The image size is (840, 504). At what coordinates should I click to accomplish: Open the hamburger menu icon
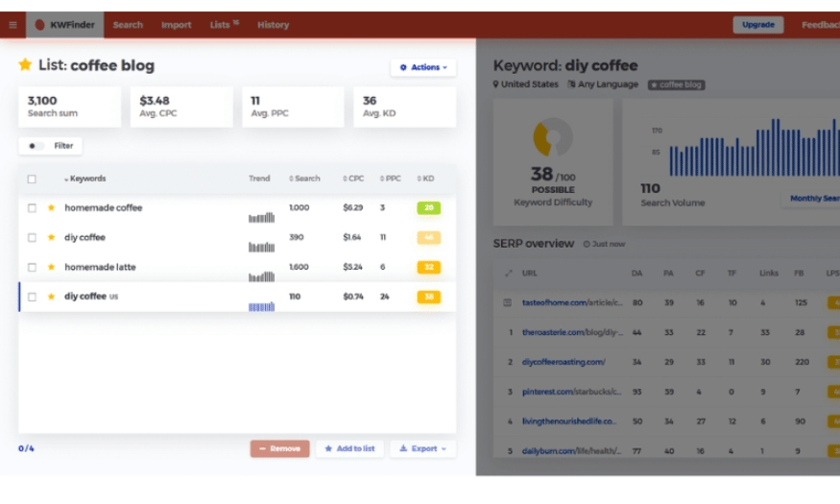coord(12,25)
